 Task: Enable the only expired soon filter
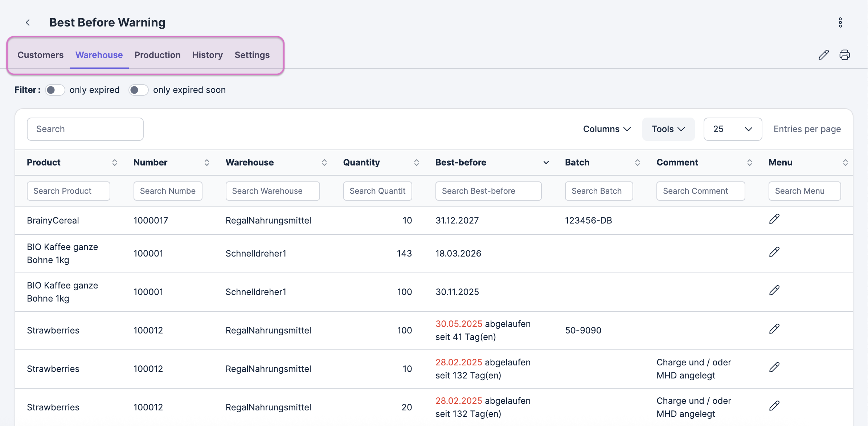pos(139,90)
